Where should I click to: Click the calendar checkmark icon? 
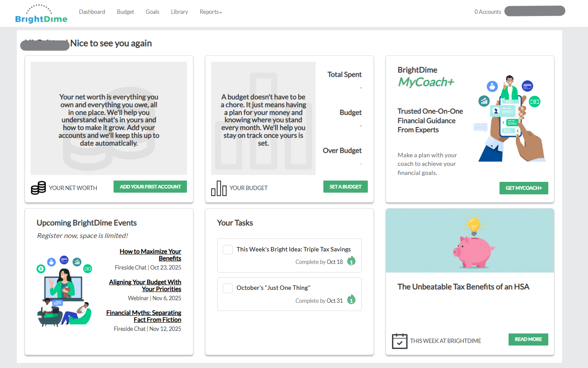(399, 341)
